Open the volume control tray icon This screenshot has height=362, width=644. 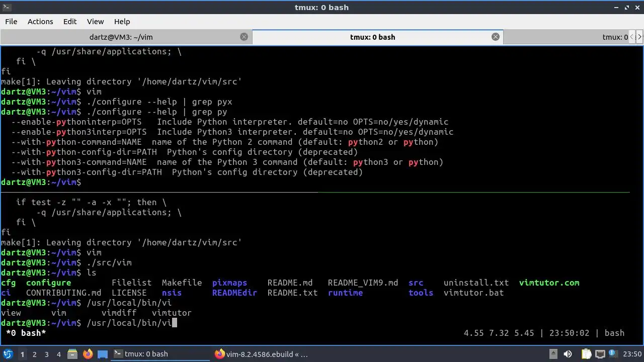pos(569,354)
